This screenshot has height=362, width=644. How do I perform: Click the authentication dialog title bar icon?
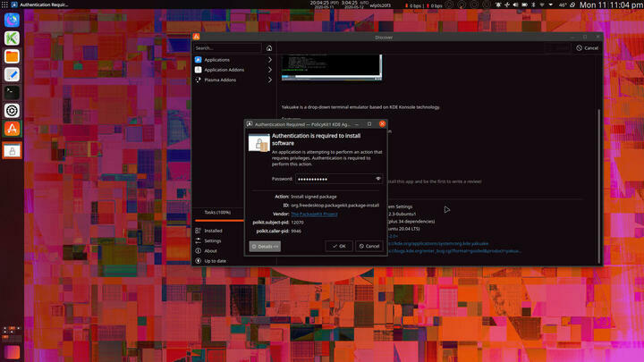pos(250,124)
